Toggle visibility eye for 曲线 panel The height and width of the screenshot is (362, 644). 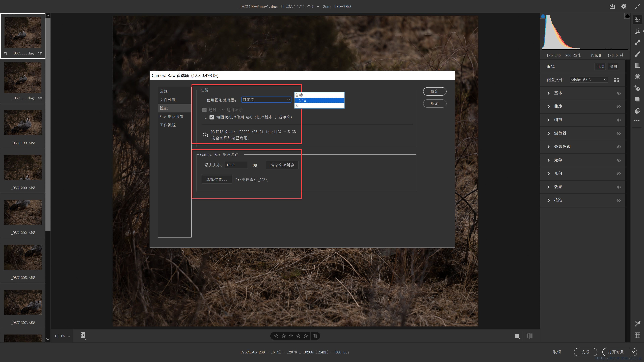pos(619,107)
